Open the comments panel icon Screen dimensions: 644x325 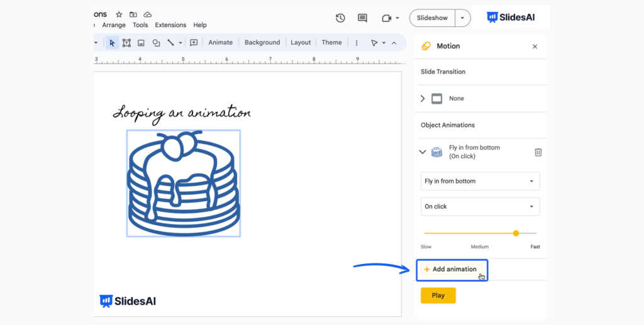click(x=362, y=18)
